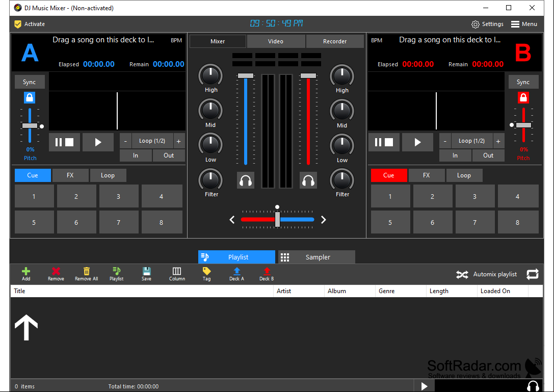
Task: Trigger cue pad 6 on deck A
Action: click(76, 223)
